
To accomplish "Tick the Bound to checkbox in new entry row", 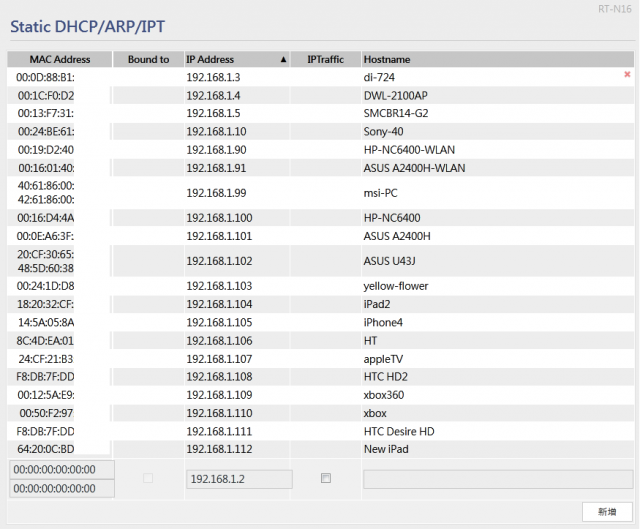I will (x=148, y=478).
